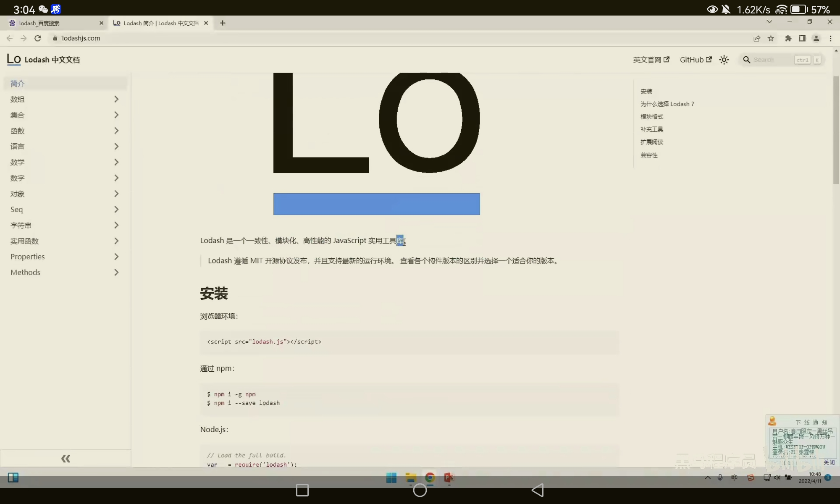The height and width of the screenshot is (504, 840).
Task: Select 简介 in the left sidebar
Action: 18,83
